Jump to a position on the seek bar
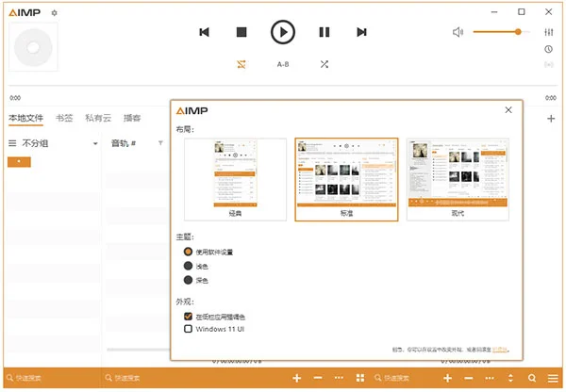Viewport: 566px width, 392px height. click(283, 86)
